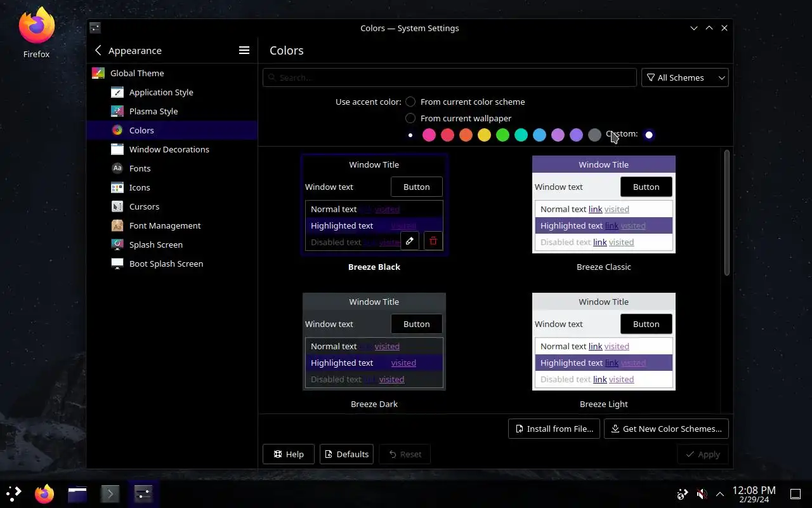Click the Apply button
This screenshot has width=812, height=508.
(702, 454)
